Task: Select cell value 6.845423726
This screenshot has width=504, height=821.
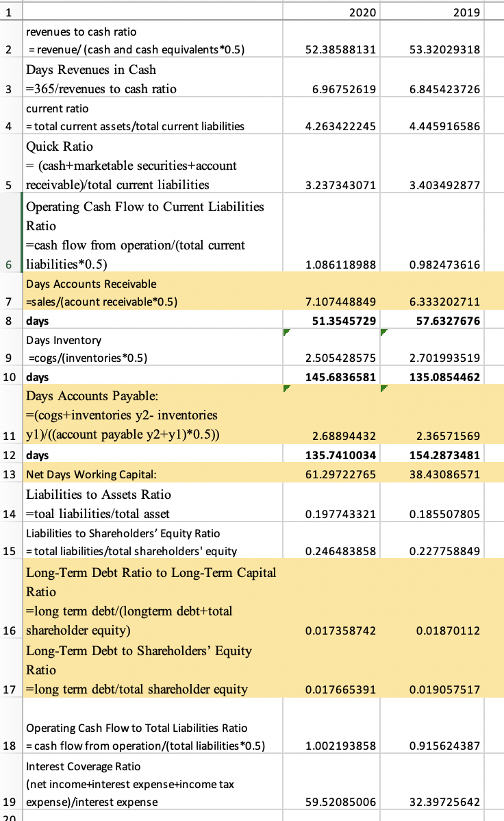Action: tap(432, 77)
